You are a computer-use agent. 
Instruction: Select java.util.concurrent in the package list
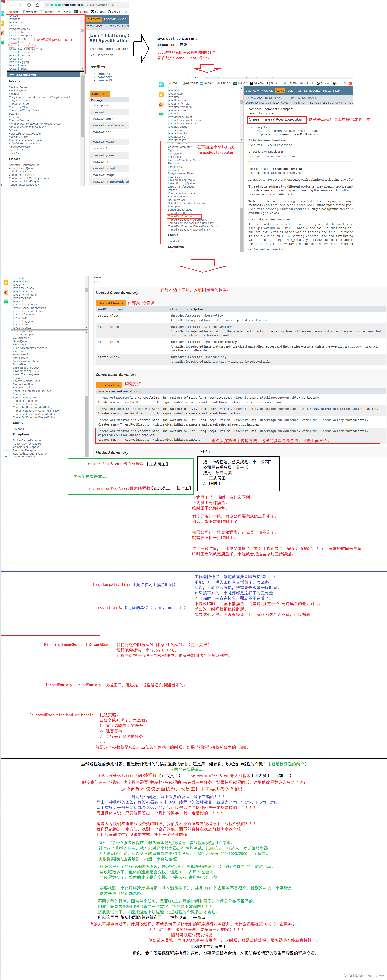tap(21, 45)
